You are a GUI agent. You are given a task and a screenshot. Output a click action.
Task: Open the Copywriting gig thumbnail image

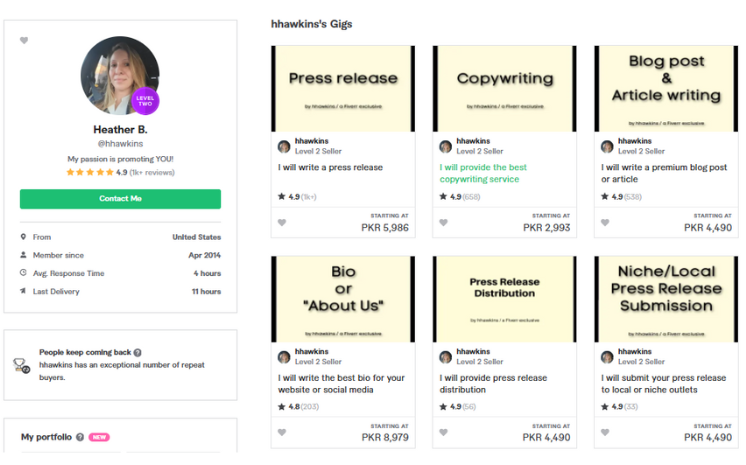[x=503, y=88]
